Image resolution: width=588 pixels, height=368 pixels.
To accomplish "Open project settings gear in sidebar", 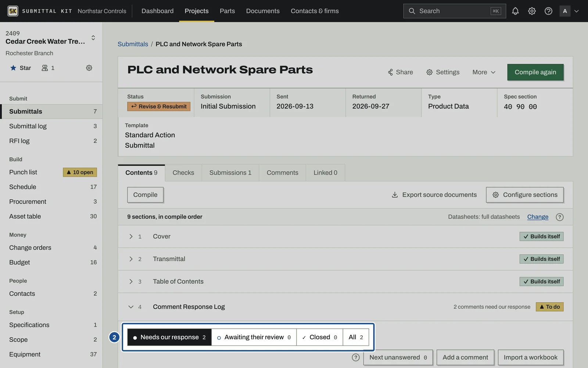I will pyautogui.click(x=89, y=68).
